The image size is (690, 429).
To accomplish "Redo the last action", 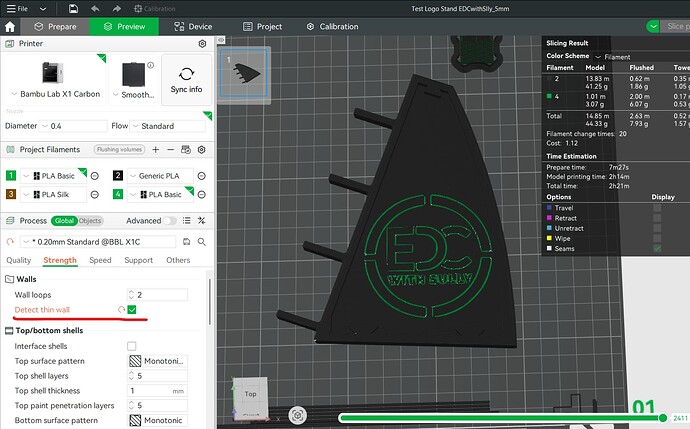I will pyautogui.click(x=116, y=9).
